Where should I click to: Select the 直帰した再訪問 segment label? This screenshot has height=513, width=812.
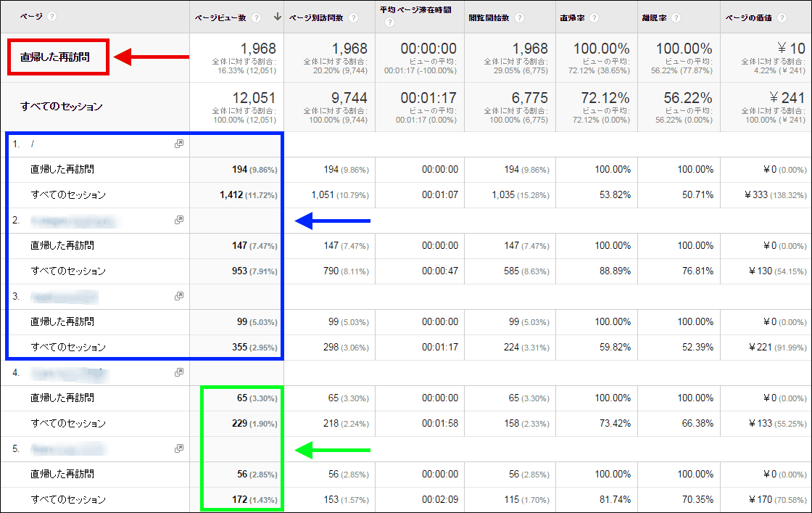(x=55, y=57)
